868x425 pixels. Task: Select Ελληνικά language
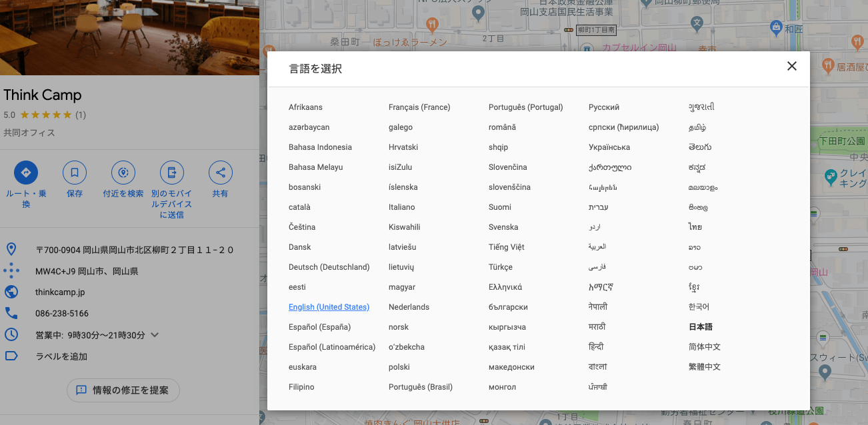click(x=505, y=287)
